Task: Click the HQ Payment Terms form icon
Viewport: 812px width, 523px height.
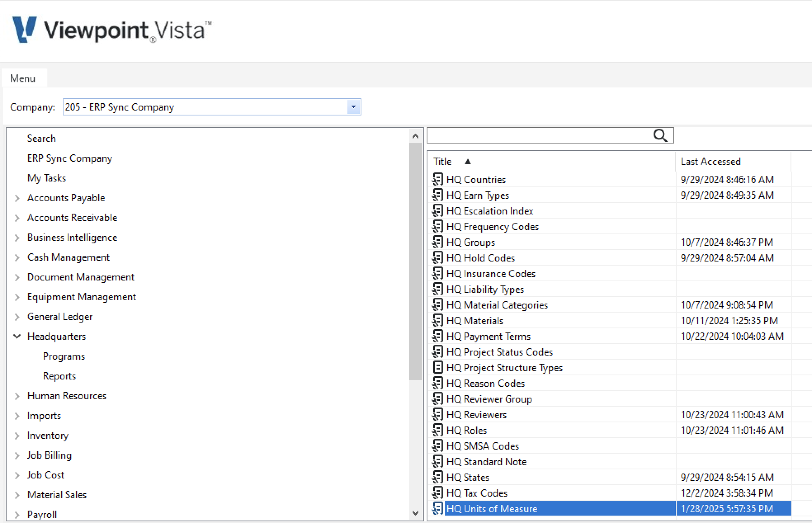Action: pyautogui.click(x=438, y=336)
